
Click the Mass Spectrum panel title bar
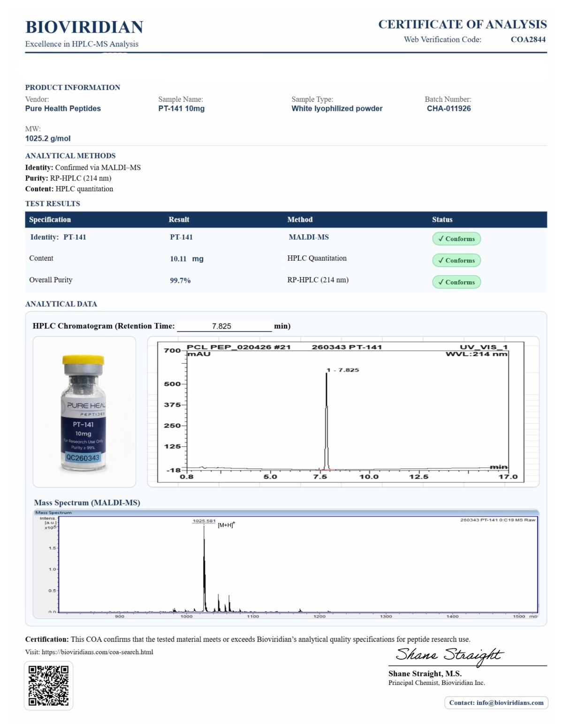tap(285, 512)
